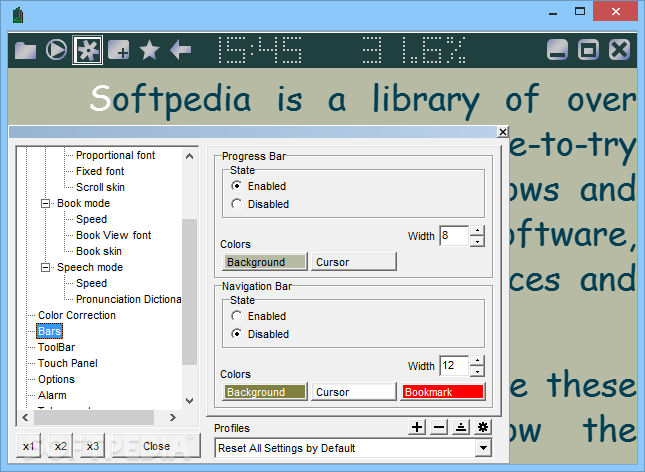Go back with the left arrow icon
The width and height of the screenshot is (645, 472).
(181, 50)
